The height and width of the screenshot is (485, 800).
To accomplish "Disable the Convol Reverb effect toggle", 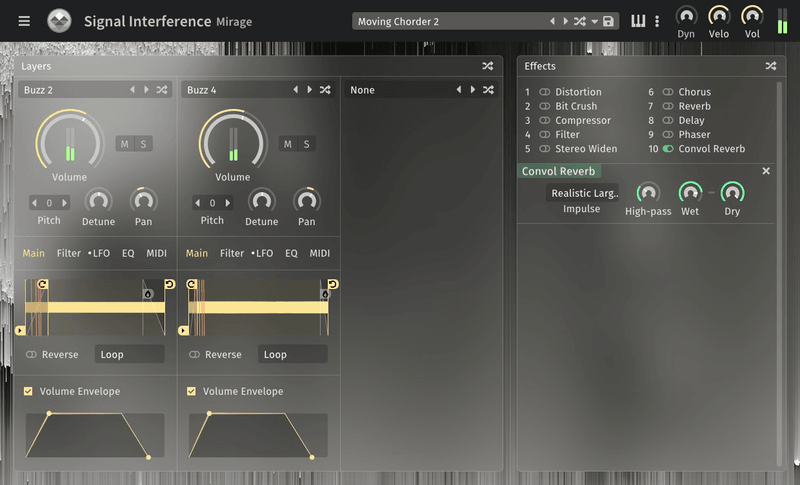I will click(x=668, y=149).
